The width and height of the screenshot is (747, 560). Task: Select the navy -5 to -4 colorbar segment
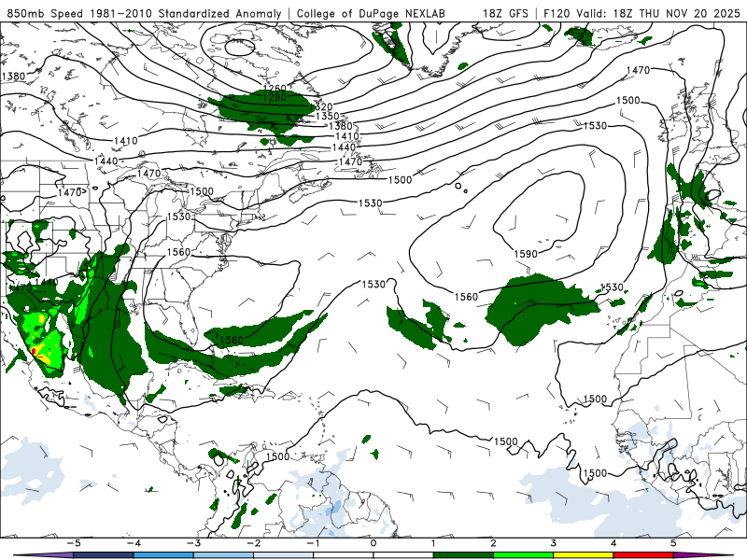(104, 555)
